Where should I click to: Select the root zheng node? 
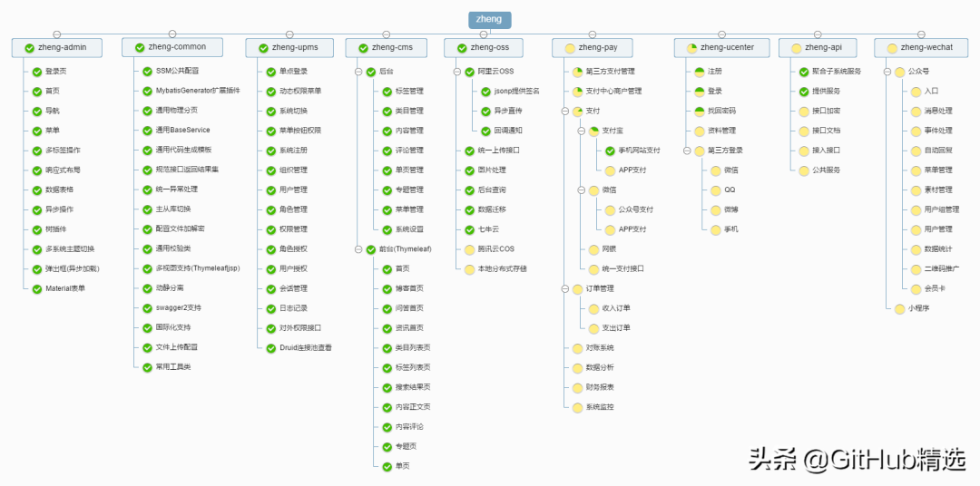tap(489, 19)
